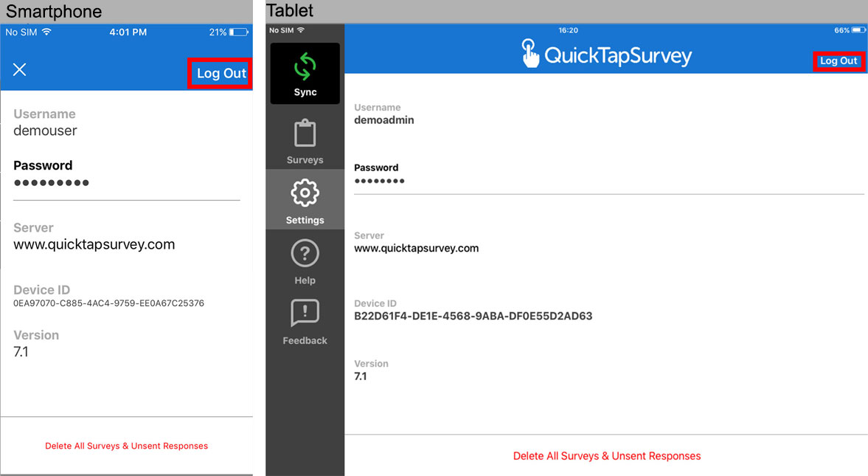Tap Wi-Fi icon in tablet status bar

[301, 30]
